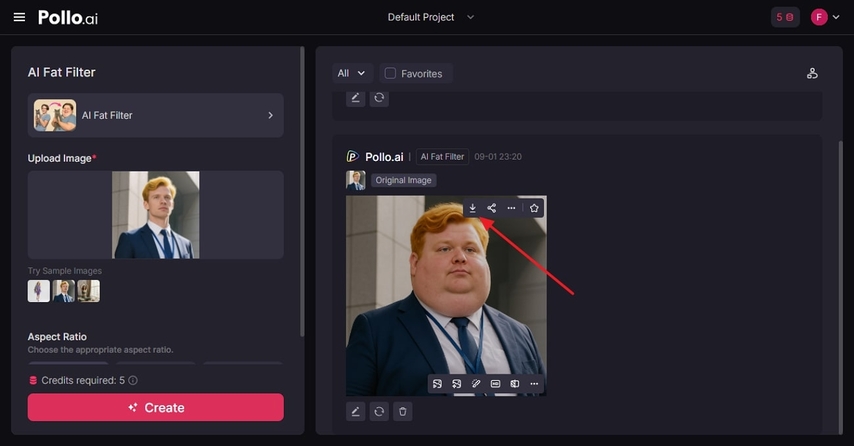Click the credits info icon
854x446 pixels.
[133, 381]
